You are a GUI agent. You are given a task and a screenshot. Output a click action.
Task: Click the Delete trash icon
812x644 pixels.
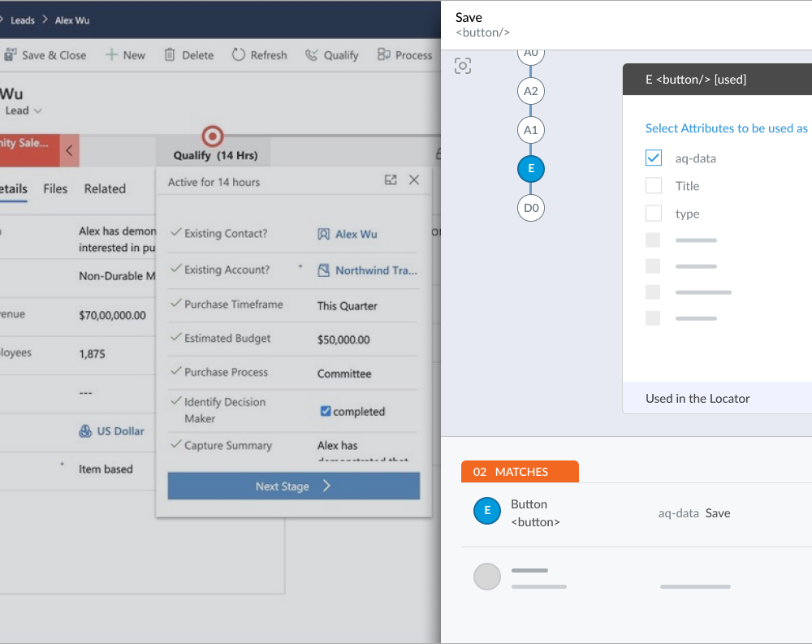tap(170, 55)
